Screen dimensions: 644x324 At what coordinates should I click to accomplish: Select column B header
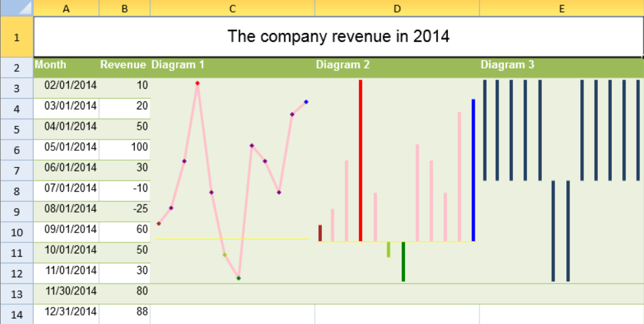click(x=124, y=8)
